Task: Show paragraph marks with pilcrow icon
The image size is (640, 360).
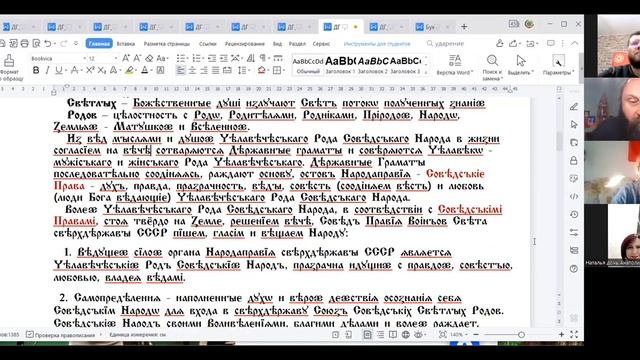Action: click(263, 58)
